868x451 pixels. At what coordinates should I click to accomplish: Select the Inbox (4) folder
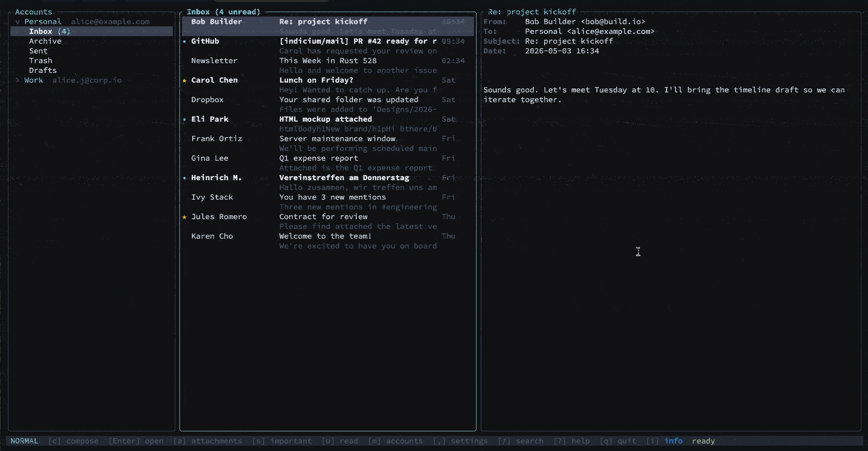coord(92,31)
